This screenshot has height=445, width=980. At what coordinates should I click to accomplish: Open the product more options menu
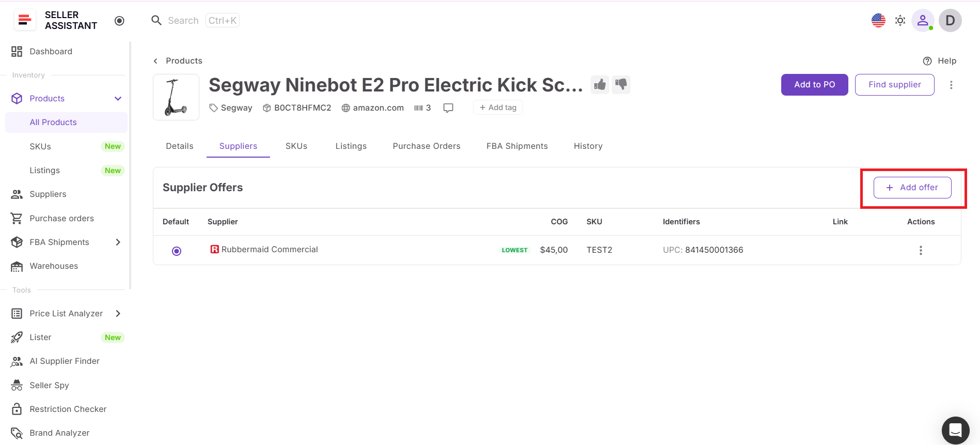click(951, 85)
